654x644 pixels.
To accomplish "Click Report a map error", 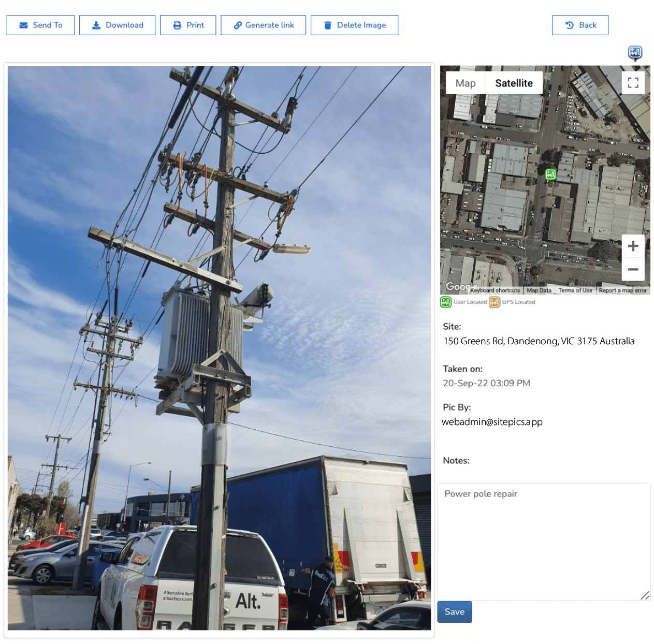I will click(623, 290).
